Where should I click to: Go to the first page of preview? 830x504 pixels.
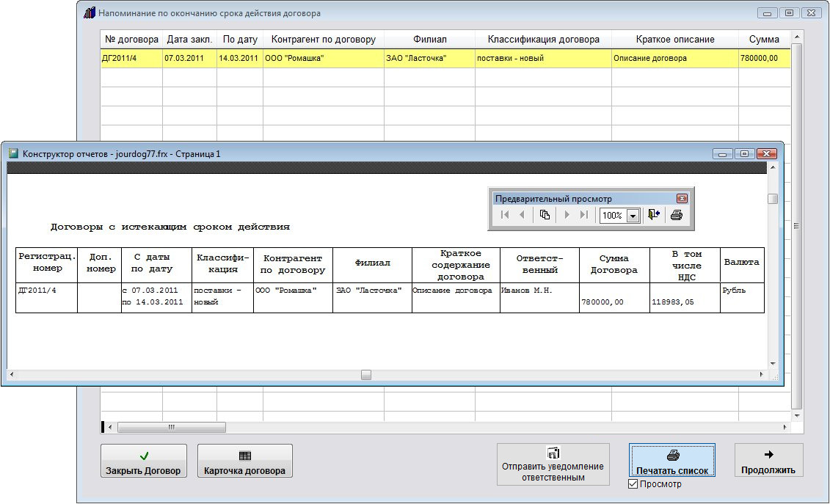pyautogui.click(x=505, y=215)
